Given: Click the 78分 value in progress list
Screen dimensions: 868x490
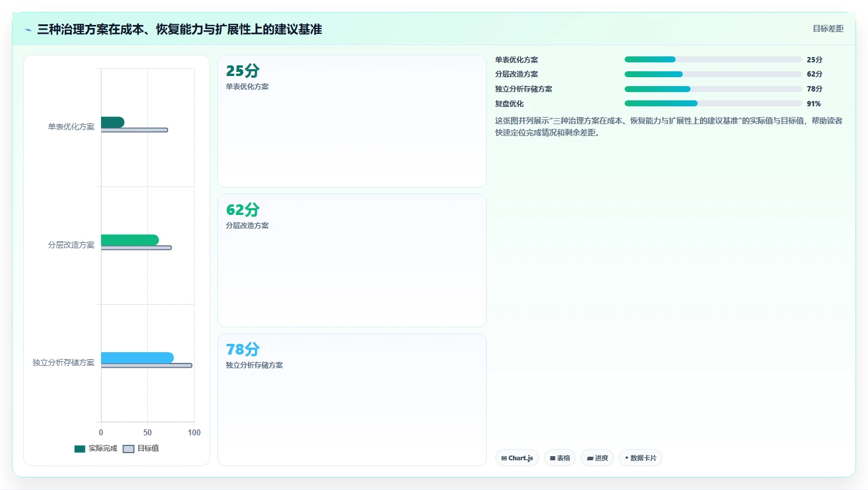Looking at the screenshot, I should point(815,89).
